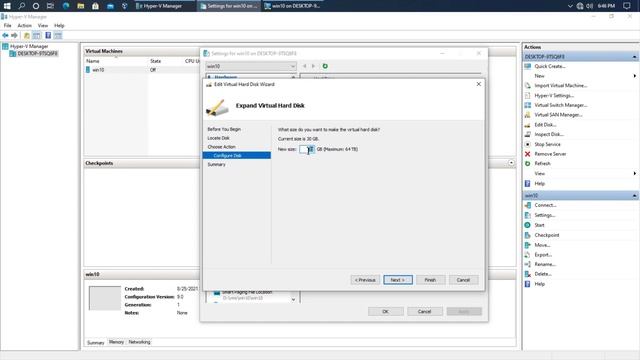Viewport: 640px width, 360px height.
Task: Click the Checkpoint icon for win10
Action: pos(528,235)
